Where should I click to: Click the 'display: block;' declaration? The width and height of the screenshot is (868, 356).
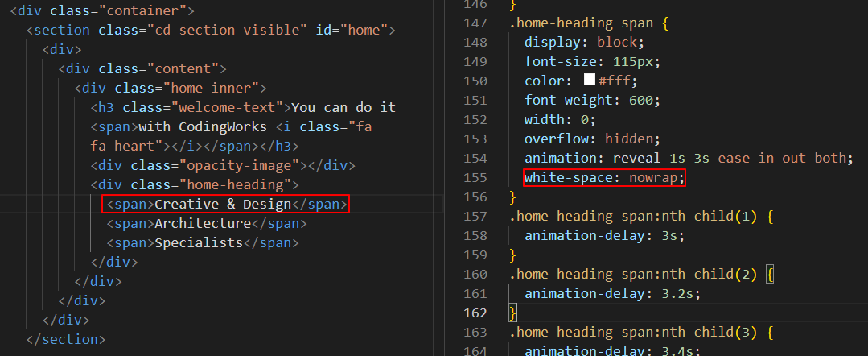[x=585, y=42]
